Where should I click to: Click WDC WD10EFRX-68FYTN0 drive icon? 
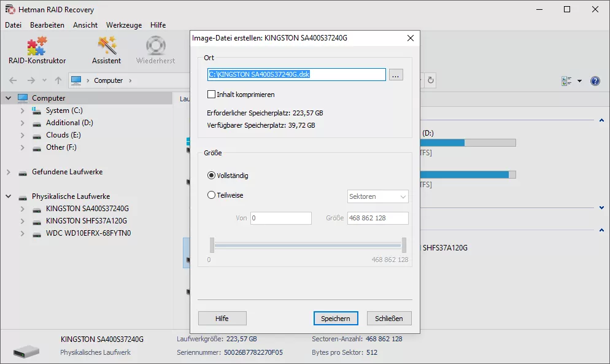tap(37, 234)
